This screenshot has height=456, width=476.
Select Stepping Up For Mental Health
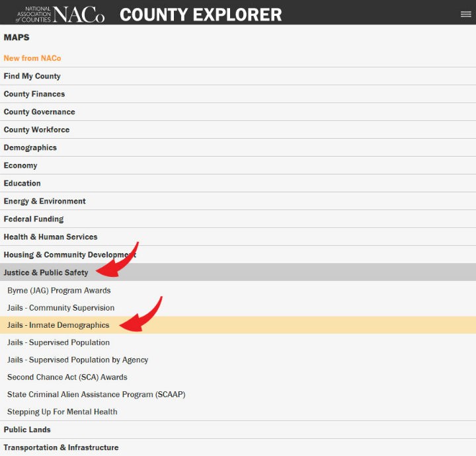pyautogui.click(x=238, y=412)
